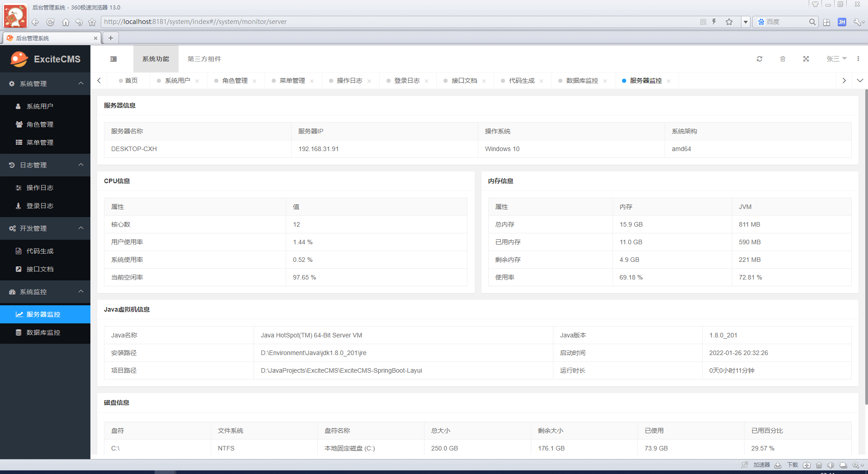
Task: Collapse the 系统管理 sidebar section
Action: coord(81,84)
